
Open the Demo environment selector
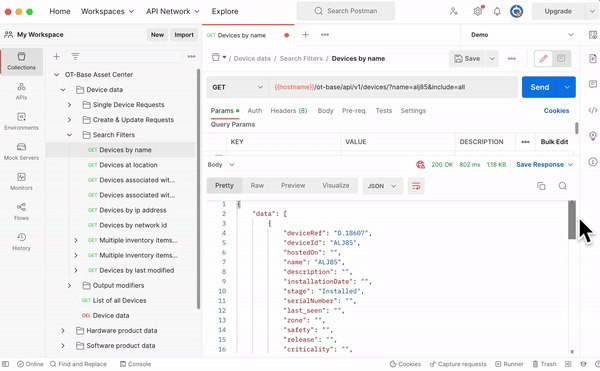click(x=522, y=35)
